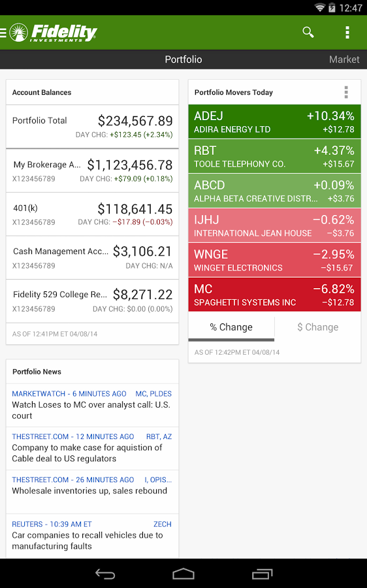Tap the 12:47 status bar clock
Screen dimensions: 367x588
point(351,7)
